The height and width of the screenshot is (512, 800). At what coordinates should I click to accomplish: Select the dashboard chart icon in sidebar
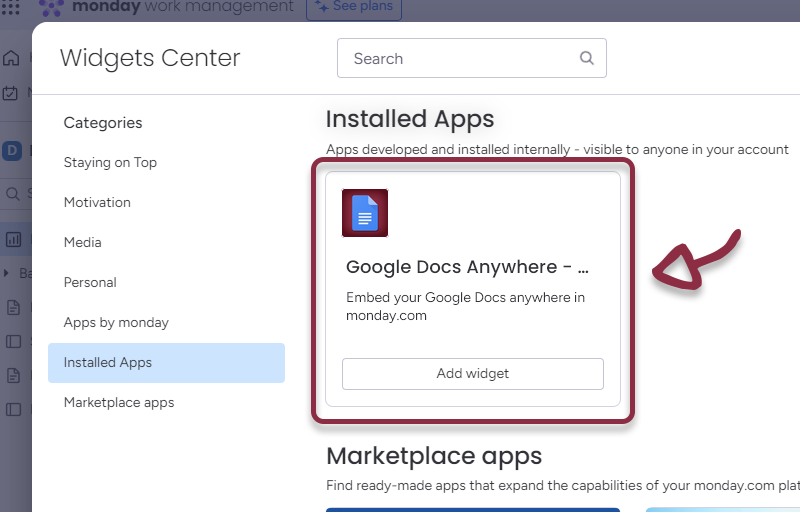[13, 239]
